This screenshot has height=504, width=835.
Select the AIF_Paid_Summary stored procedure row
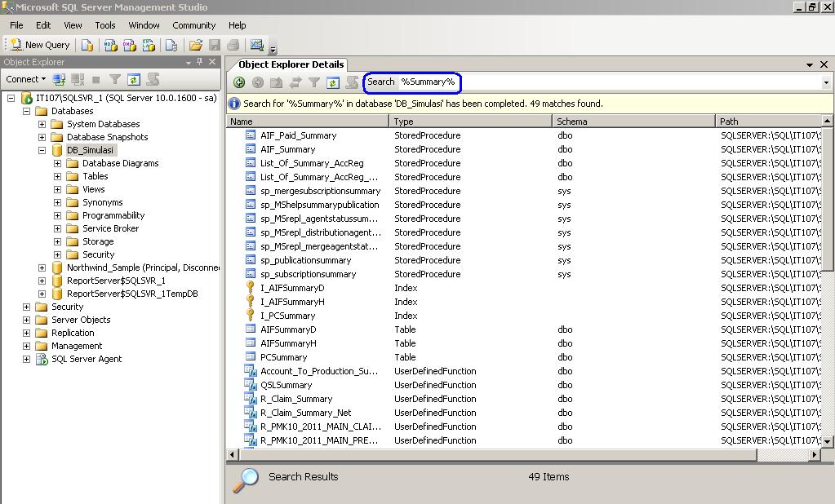tap(525, 135)
